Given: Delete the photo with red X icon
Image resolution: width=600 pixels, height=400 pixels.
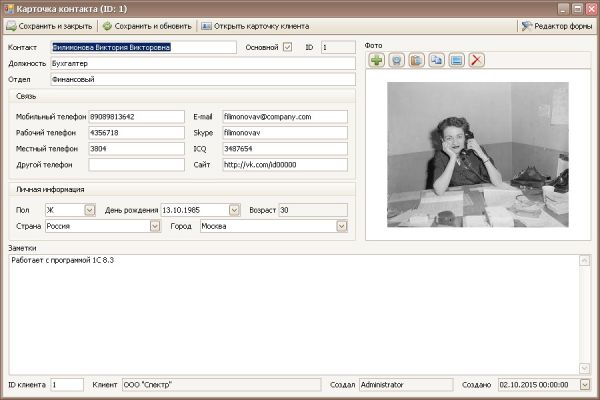Looking at the screenshot, I should pos(477,61).
